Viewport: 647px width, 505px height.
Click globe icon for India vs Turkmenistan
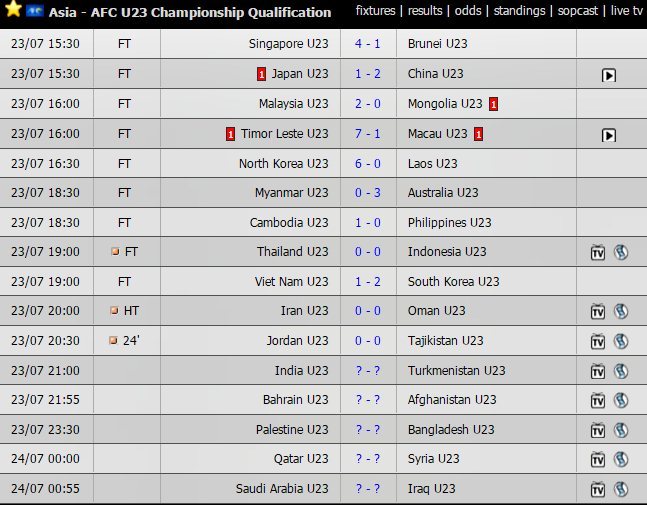point(621,371)
